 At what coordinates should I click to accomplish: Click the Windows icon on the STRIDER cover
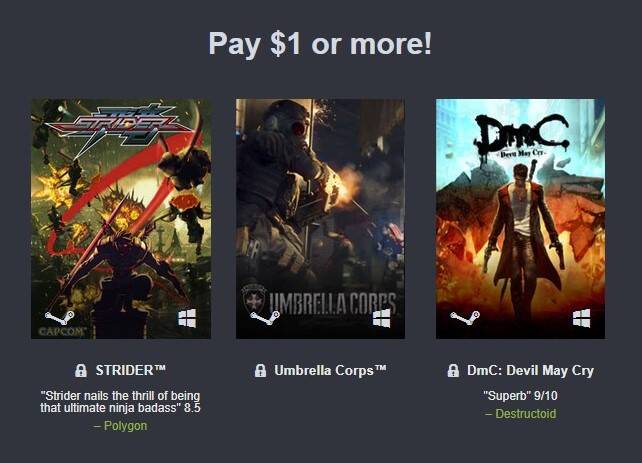tap(187, 318)
